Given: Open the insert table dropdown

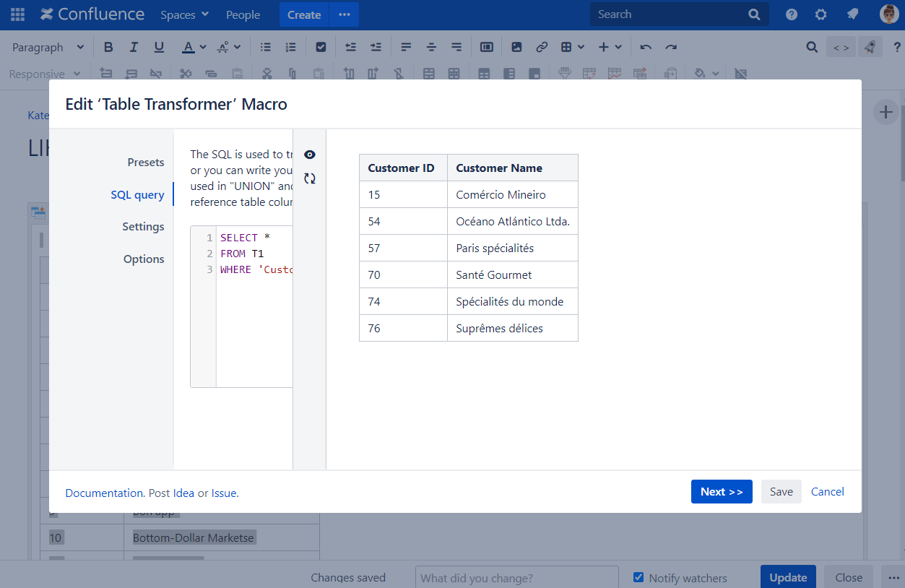Looking at the screenshot, I should coord(572,48).
